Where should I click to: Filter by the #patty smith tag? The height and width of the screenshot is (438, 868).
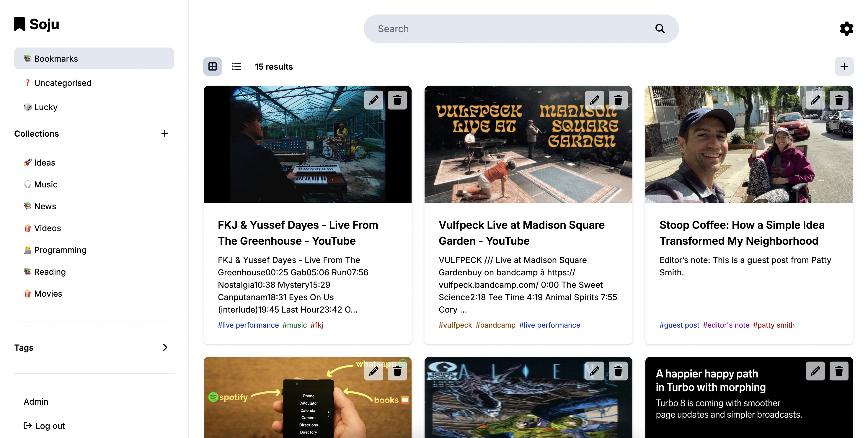click(x=774, y=325)
